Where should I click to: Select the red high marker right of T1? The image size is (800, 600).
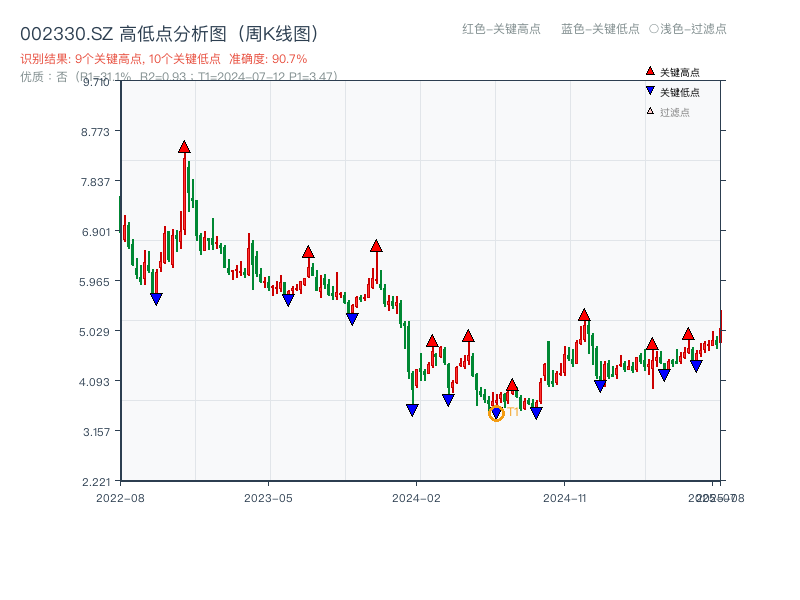[x=512, y=386]
